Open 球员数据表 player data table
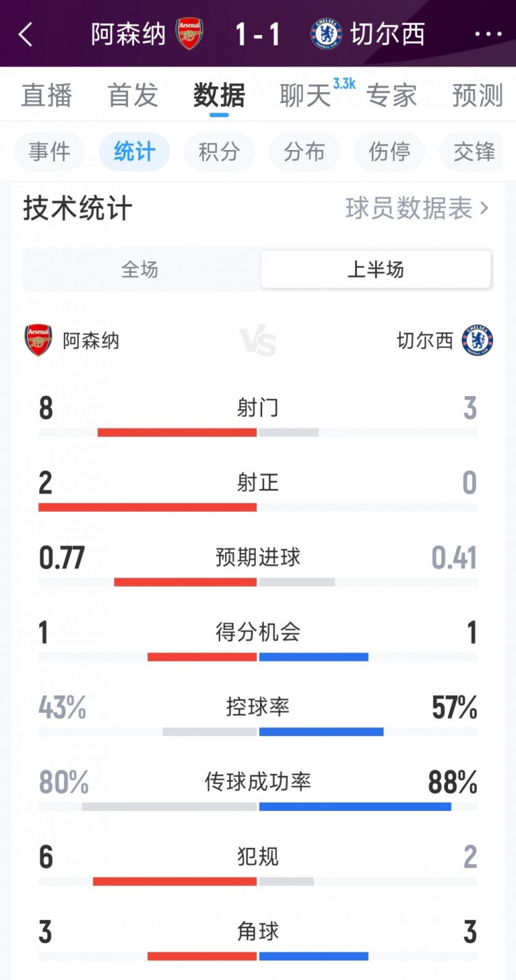The image size is (516, 980). click(x=417, y=208)
